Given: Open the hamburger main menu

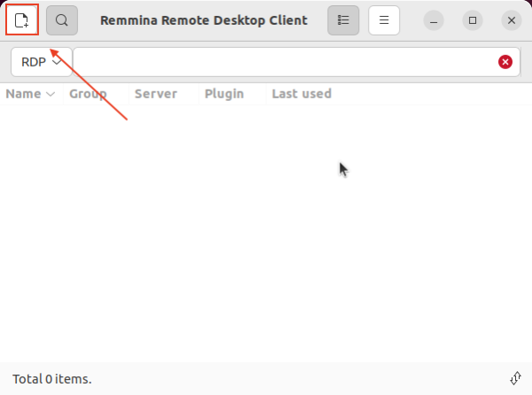Looking at the screenshot, I should pos(384,20).
